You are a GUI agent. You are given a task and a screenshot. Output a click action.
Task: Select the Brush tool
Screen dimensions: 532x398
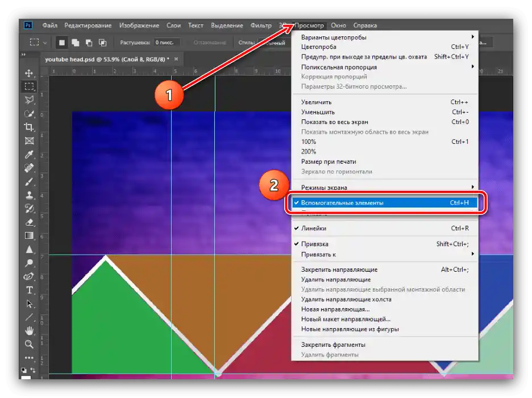29,181
